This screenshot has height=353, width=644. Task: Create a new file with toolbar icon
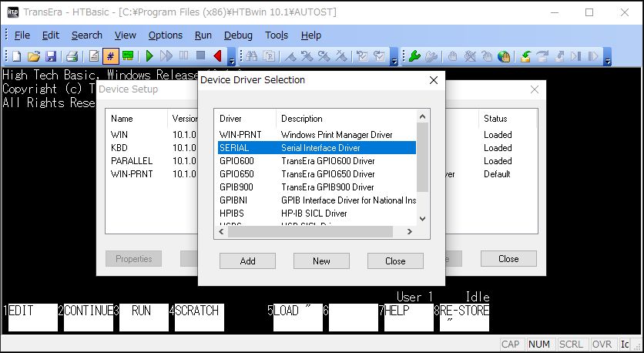(17, 56)
